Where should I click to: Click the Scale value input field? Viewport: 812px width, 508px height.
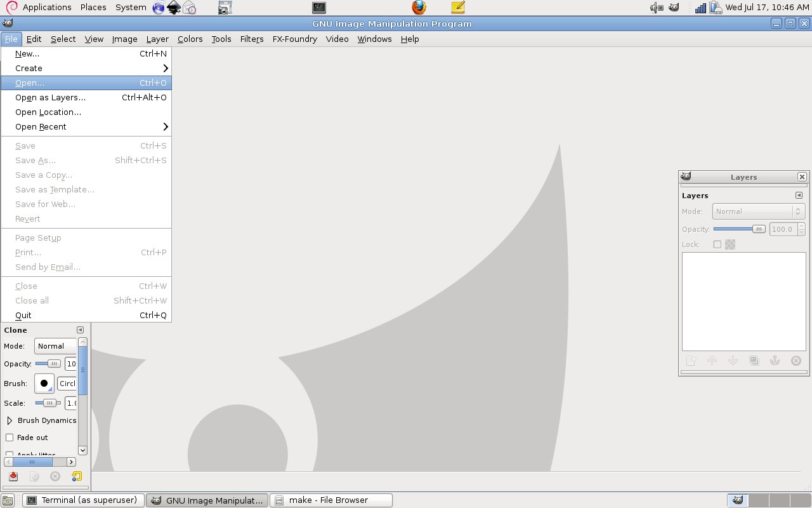pyautogui.click(x=72, y=403)
